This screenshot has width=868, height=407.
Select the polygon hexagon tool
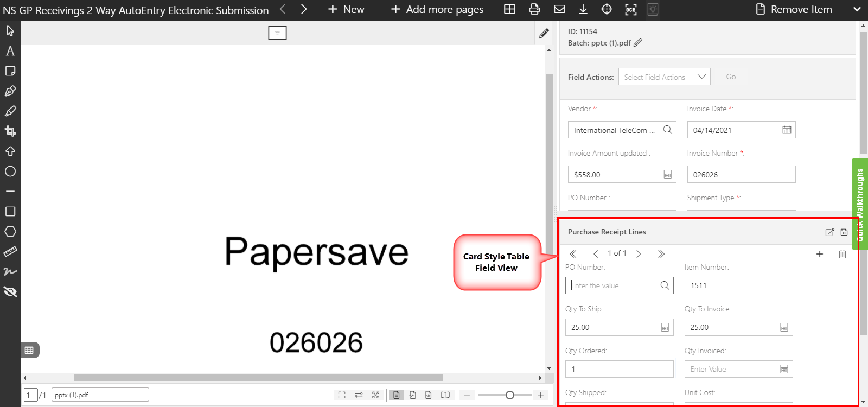pyautogui.click(x=10, y=232)
